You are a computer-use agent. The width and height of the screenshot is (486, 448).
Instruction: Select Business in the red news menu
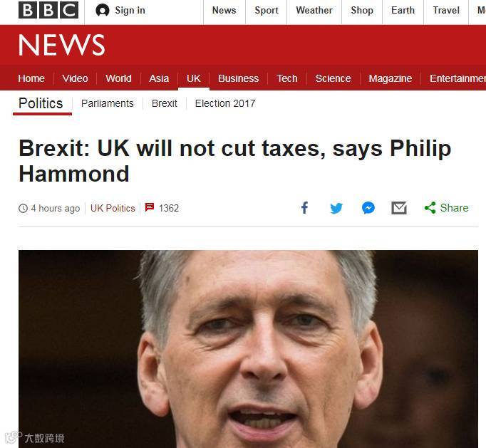click(x=238, y=78)
